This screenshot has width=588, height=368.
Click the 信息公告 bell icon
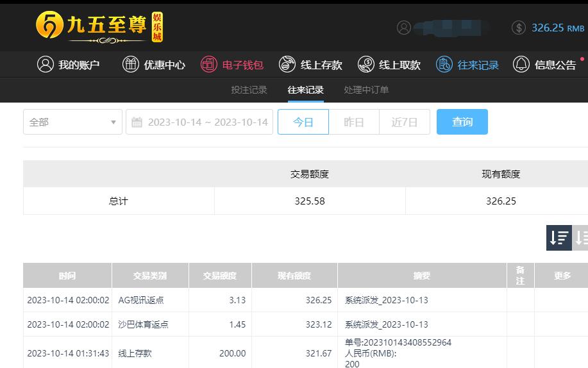tap(521, 64)
